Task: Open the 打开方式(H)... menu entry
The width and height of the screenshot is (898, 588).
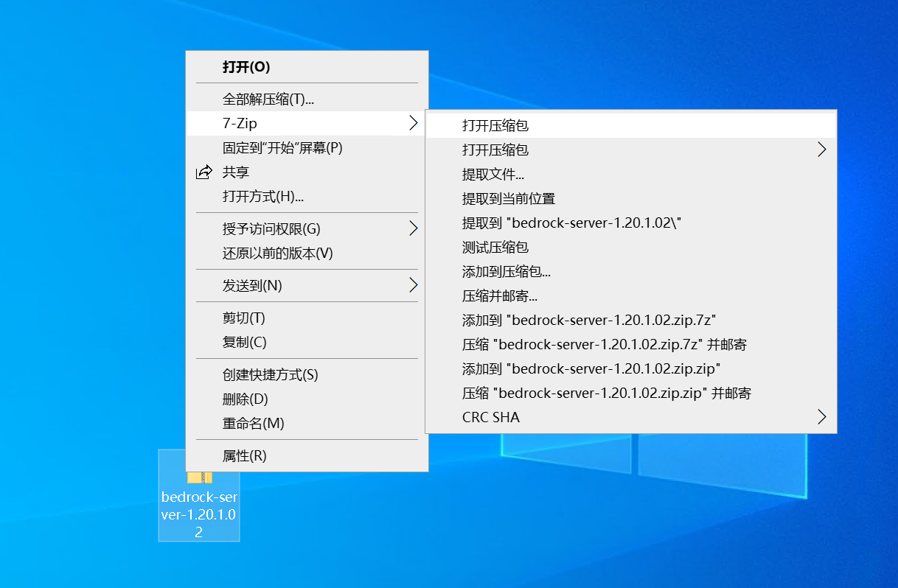Action: point(262,197)
